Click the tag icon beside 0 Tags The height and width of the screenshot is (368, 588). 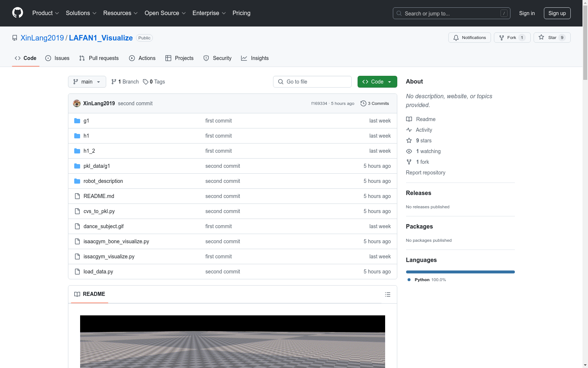[146, 82]
